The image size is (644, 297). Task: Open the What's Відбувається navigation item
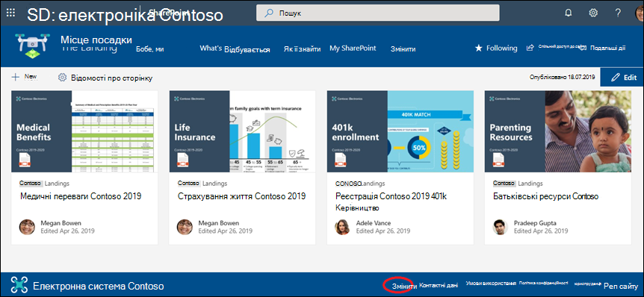pos(235,49)
